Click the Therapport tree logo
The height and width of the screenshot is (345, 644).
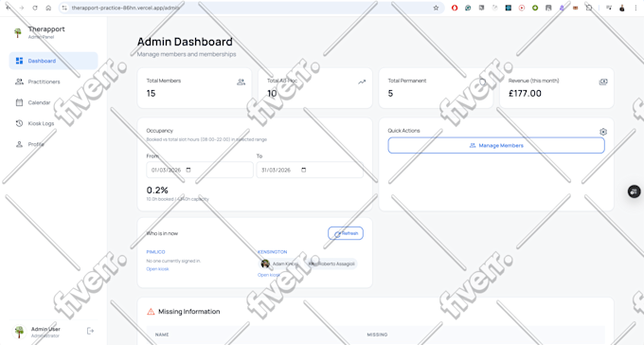pyautogui.click(x=18, y=32)
